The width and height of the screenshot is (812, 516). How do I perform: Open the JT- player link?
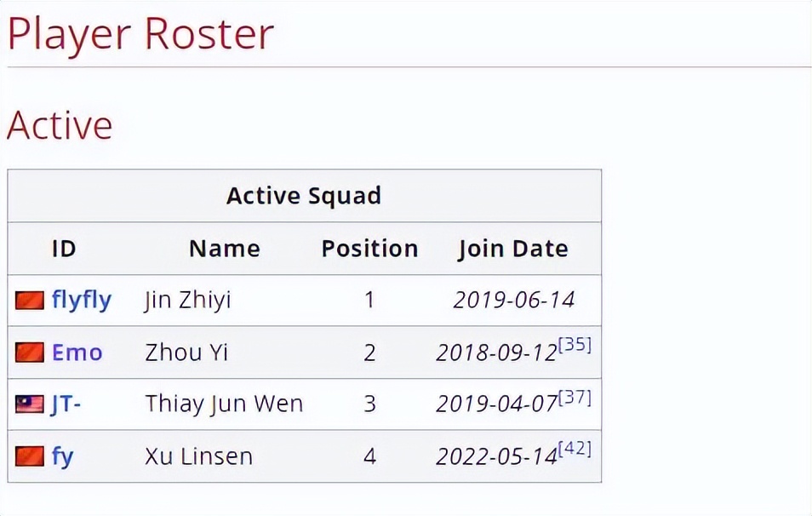click(x=66, y=404)
